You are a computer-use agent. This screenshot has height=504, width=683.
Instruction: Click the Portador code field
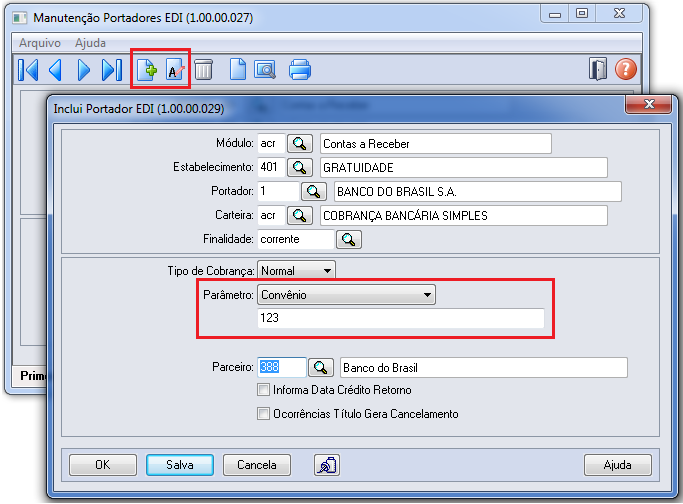pyautogui.click(x=278, y=191)
